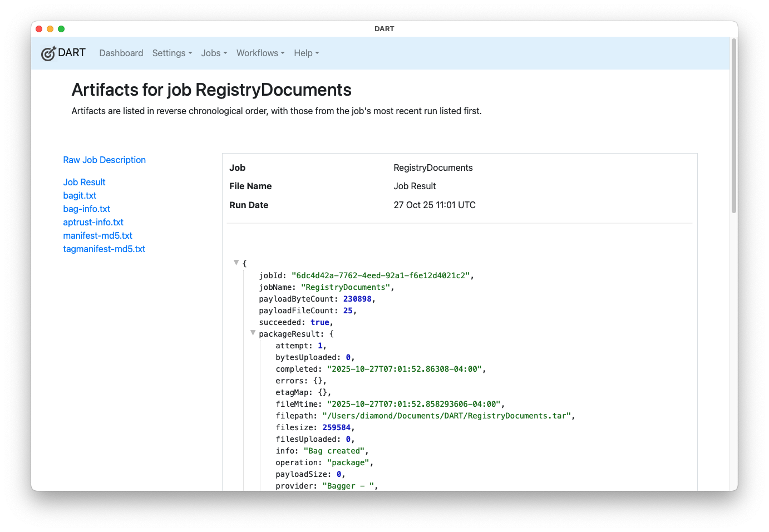Open the Raw Job Description link

[104, 160]
